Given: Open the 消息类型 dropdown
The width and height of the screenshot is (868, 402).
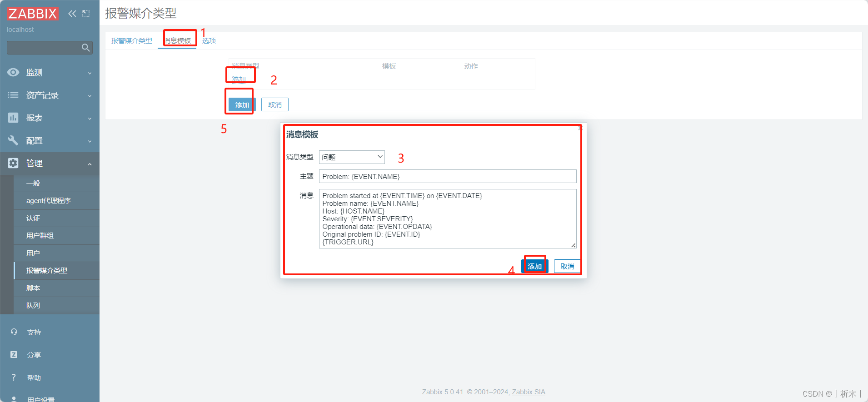Looking at the screenshot, I should (x=352, y=157).
